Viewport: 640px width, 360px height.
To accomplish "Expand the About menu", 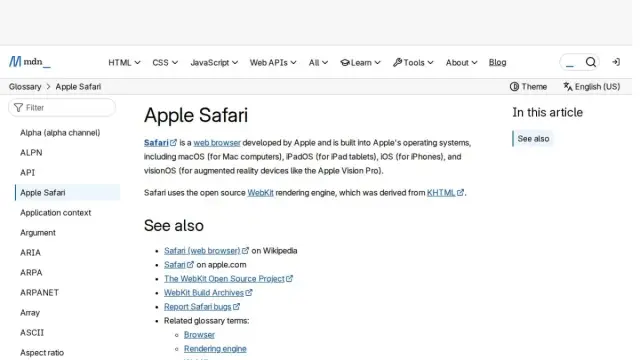I will click(461, 62).
